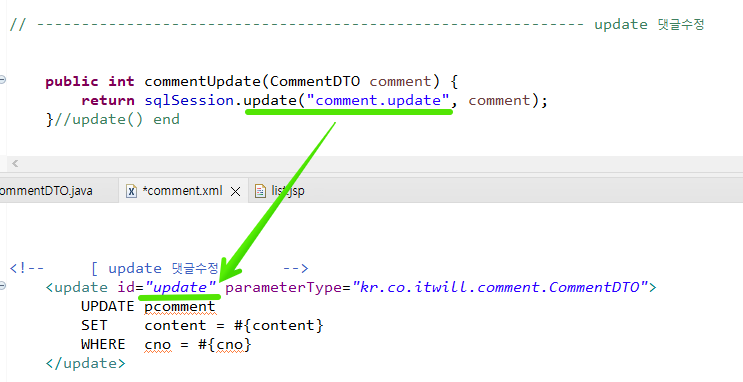Click the JSP file icon on list.jsp tab

coord(260,191)
